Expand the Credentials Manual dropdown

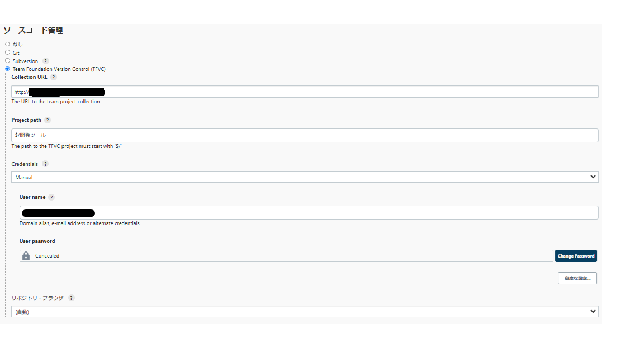point(305,177)
